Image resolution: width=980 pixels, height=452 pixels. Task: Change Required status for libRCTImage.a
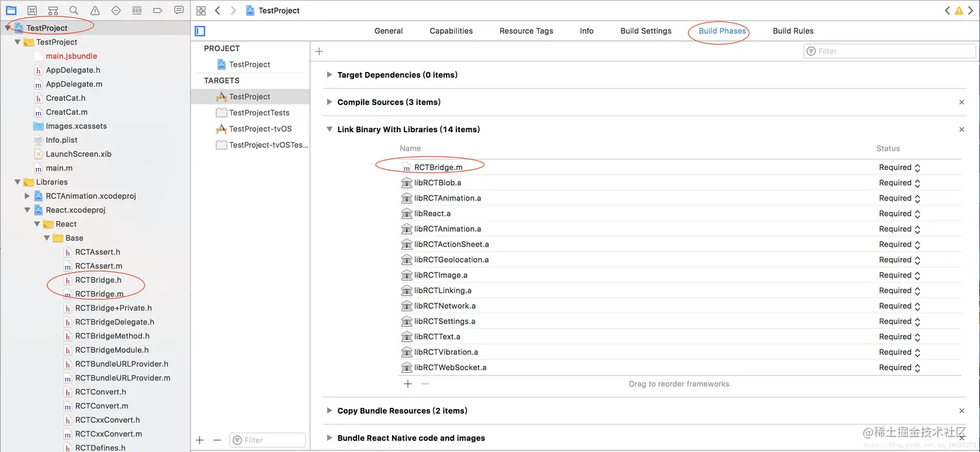(900, 275)
